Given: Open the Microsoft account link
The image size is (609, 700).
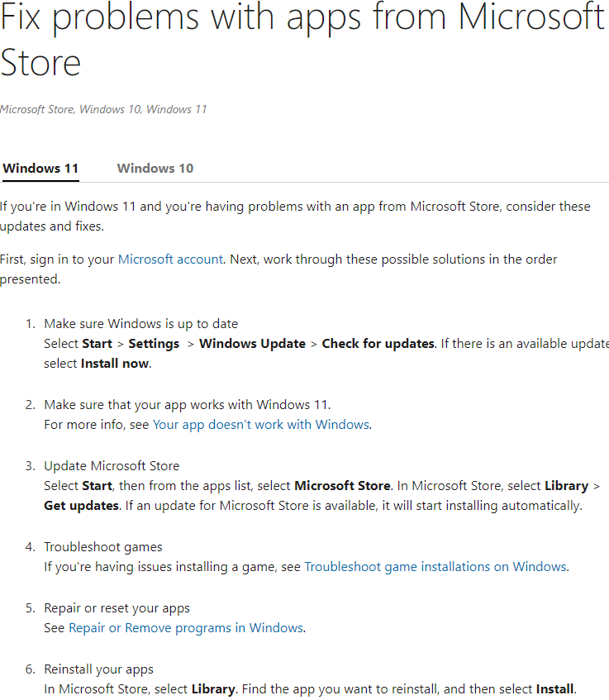Looking at the screenshot, I should (170, 260).
